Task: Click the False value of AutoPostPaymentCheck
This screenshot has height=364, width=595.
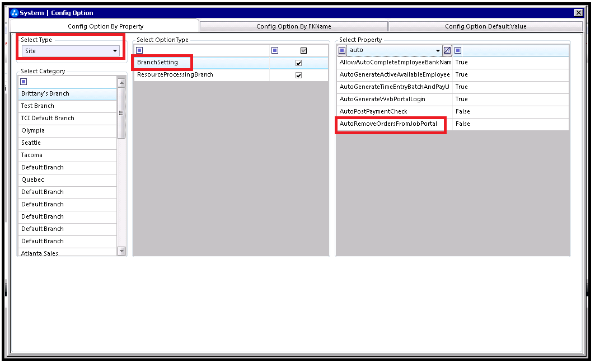Action: (x=462, y=111)
